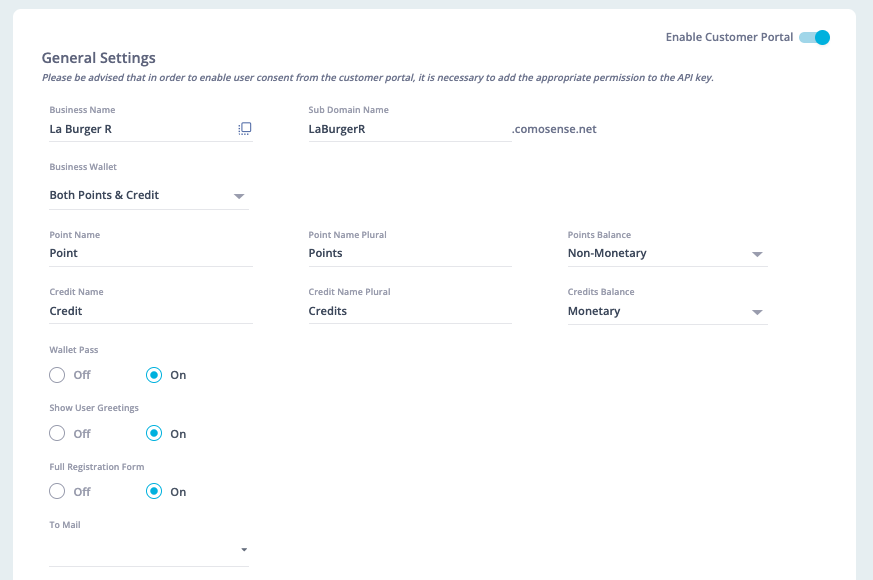
Task: Open the Credits Balance dropdown
Action: (668, 311)
